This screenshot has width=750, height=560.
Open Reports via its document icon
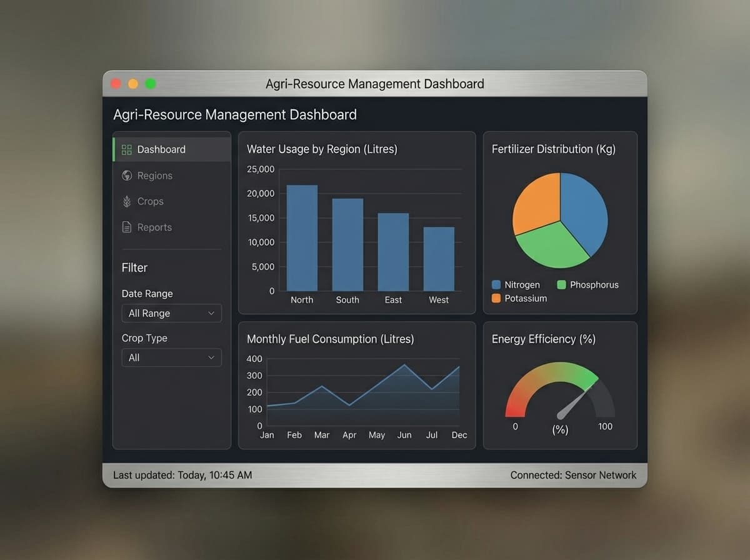coord(127,227)
